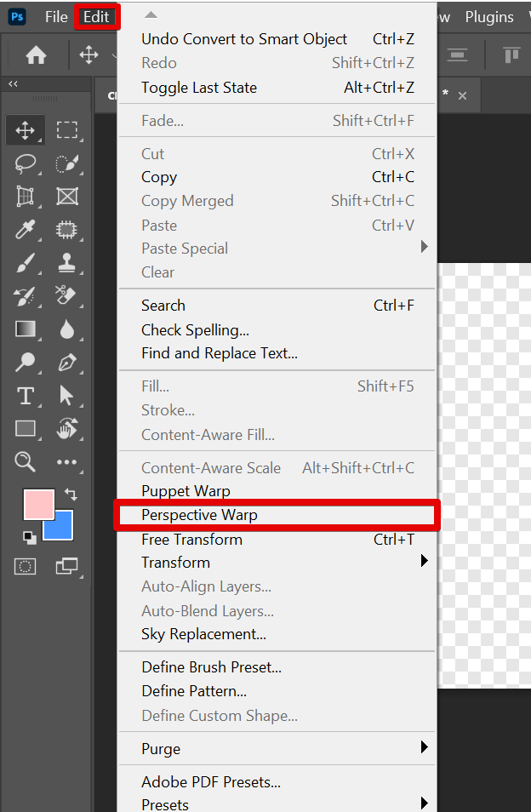
Task: Select the Gradient tool
Action: 26,329
